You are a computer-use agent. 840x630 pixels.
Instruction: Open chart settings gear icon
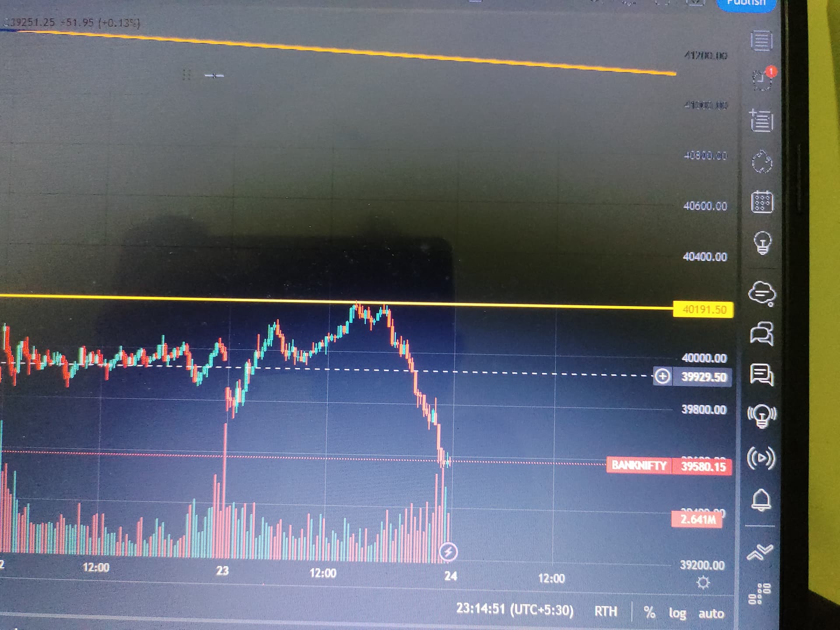[703, 583]
